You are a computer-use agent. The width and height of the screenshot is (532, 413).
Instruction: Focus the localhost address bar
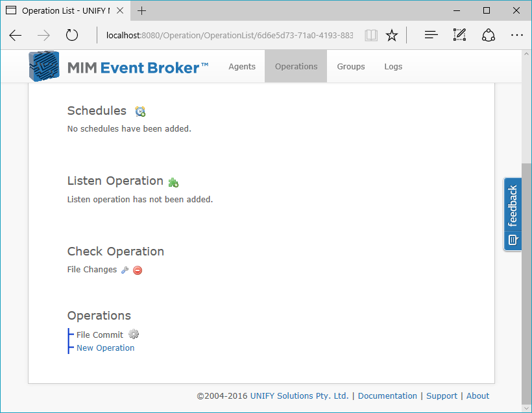230,35
